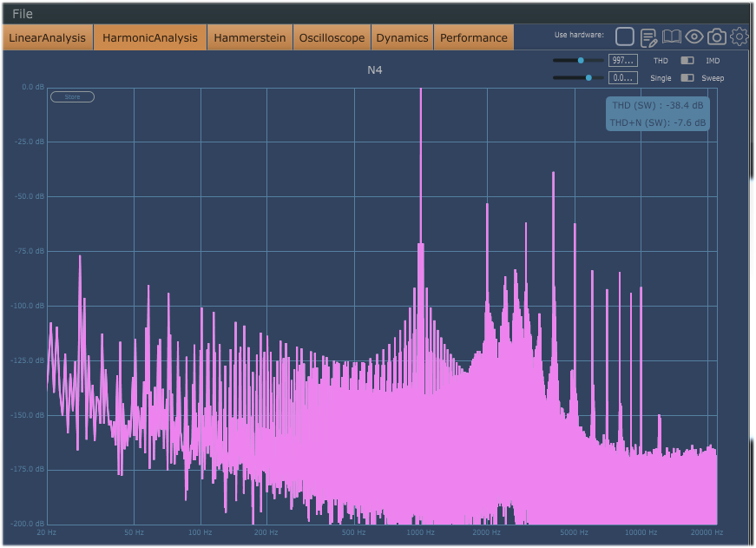The width and height of the screenshot is (756, 548).
Task: Click the IMD label
Action: [713, 61]
